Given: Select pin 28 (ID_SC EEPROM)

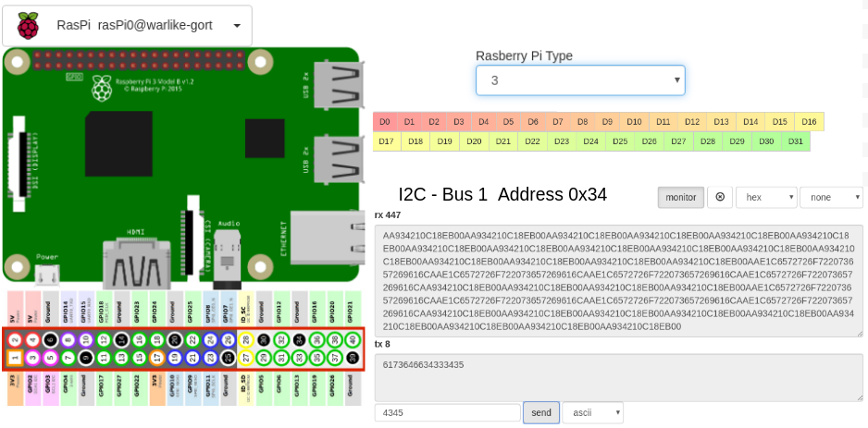Looking at the screenshot, I should 245,340.
